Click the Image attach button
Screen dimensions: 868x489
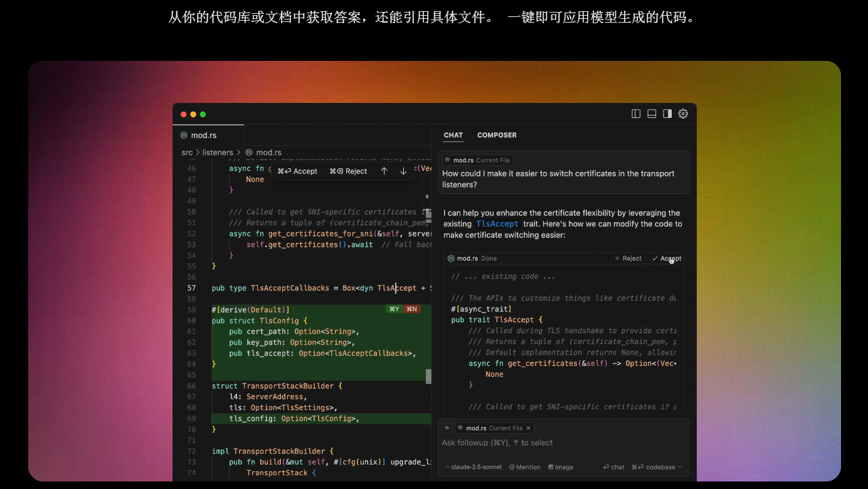click(x=561, y=467)
